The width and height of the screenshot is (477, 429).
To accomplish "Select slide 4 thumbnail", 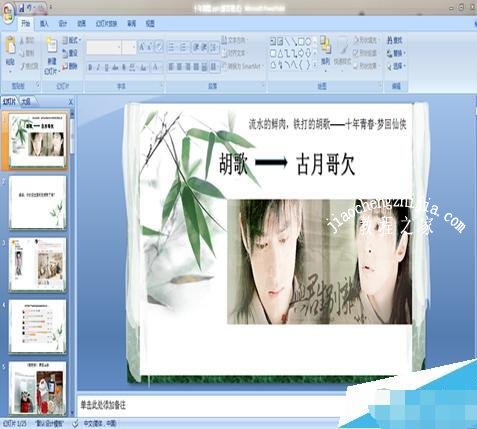I will [x=37, y=326].
